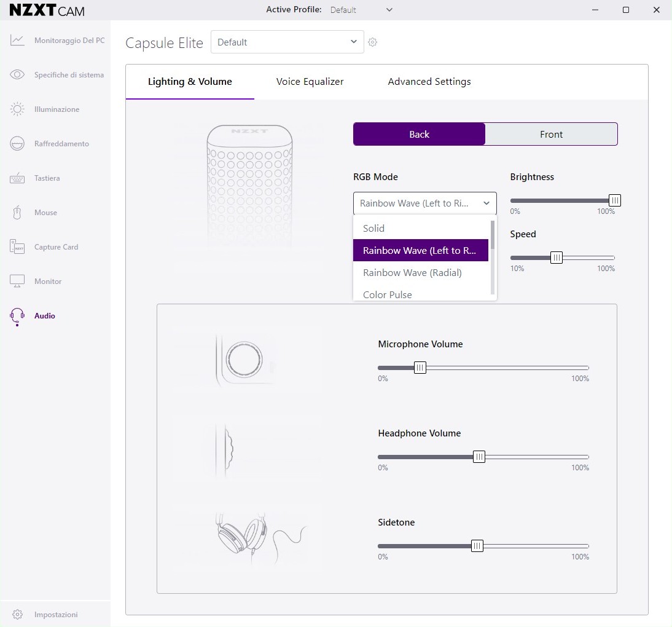Open the Capture Card icon
The width and height of the screenshot is (672, 627).
[17, 247]
